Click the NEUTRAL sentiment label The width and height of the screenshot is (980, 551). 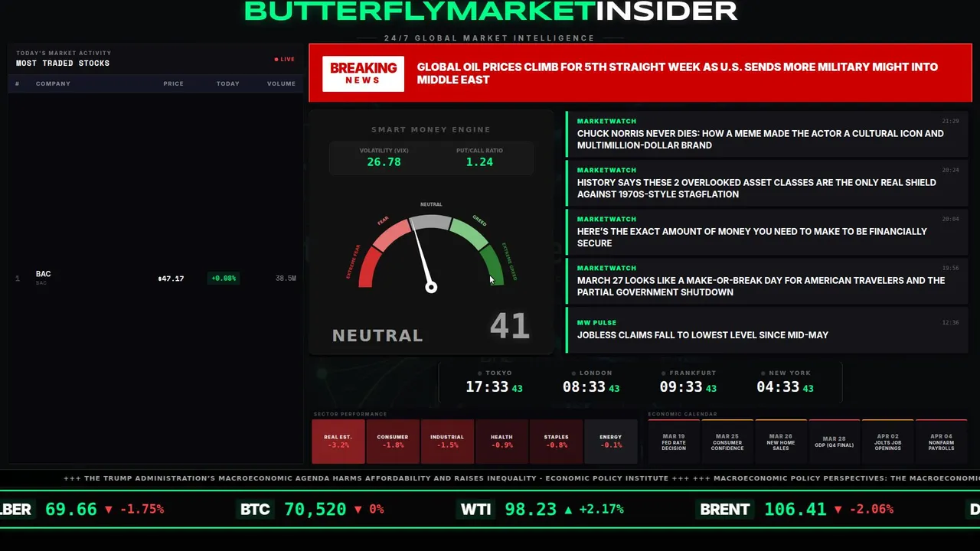[377, 335]
